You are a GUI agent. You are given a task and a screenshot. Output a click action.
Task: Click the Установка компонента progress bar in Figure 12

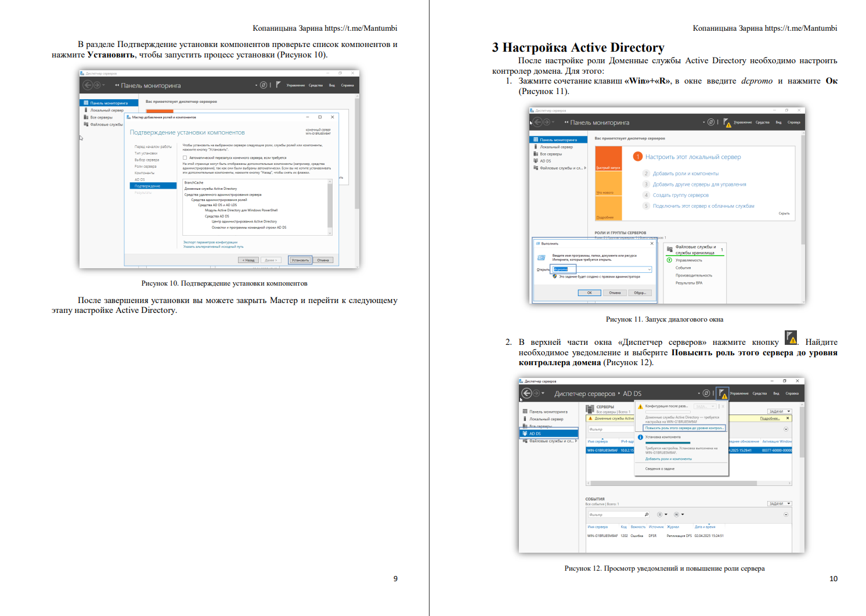pos(667,443)
